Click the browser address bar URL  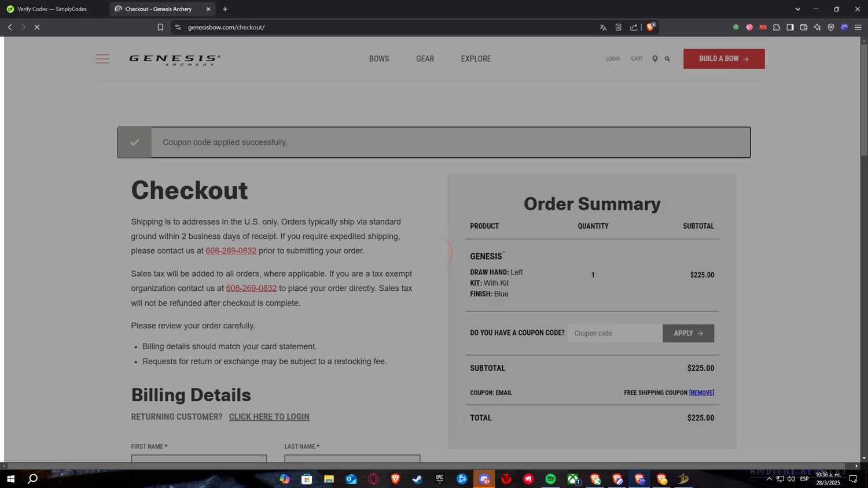pos(226,27)
